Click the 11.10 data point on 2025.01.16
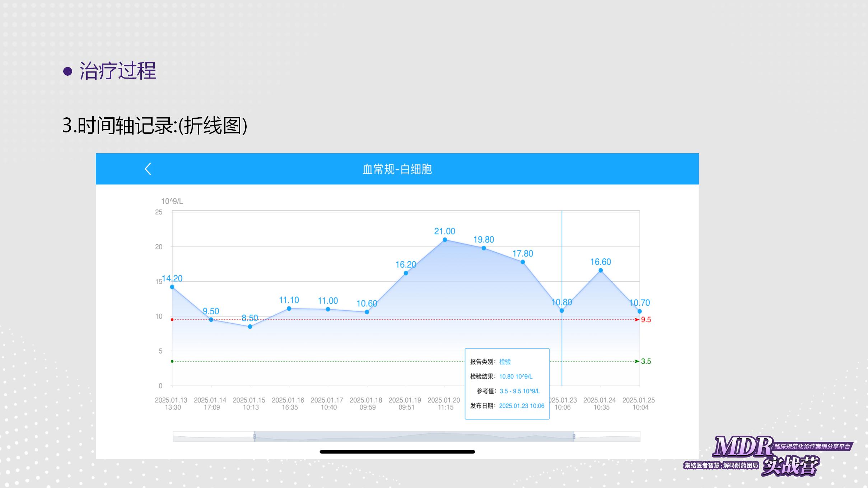The height and width of the screenshot is (488, 868). tap(289, 309)
